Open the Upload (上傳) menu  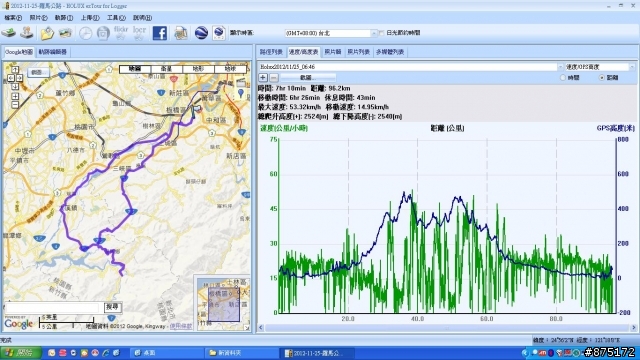pyautogui.click(x=90, y=18)
